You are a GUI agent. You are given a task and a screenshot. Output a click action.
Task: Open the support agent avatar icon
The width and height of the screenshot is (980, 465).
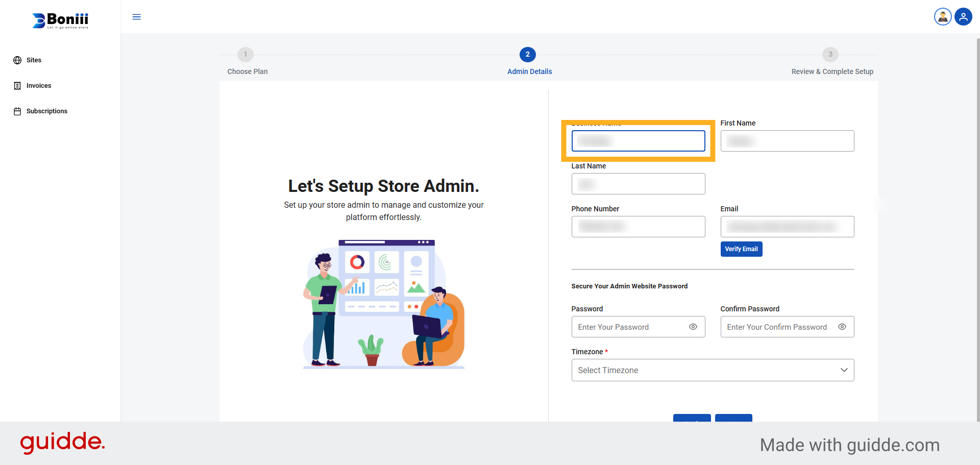942,17
